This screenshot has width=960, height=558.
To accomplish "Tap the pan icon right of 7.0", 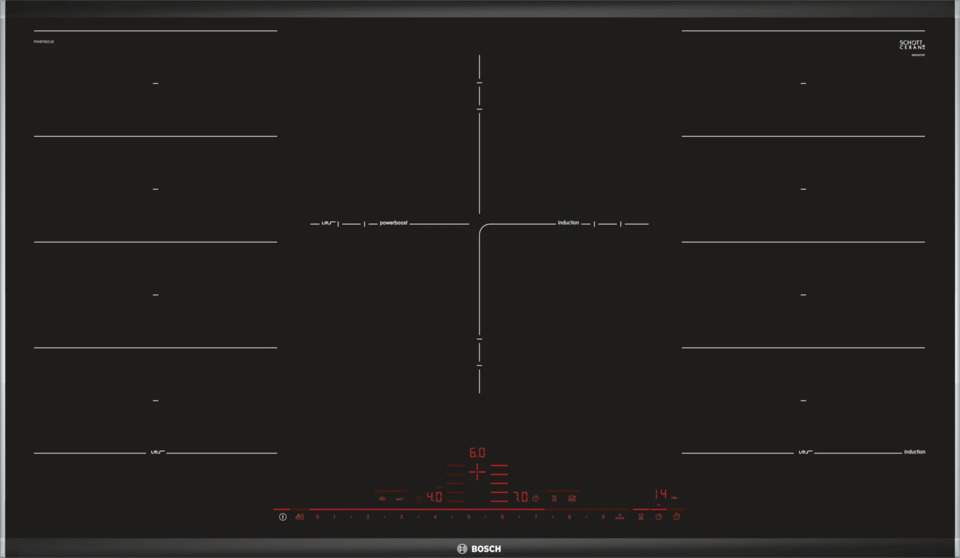I will point(572,498).
